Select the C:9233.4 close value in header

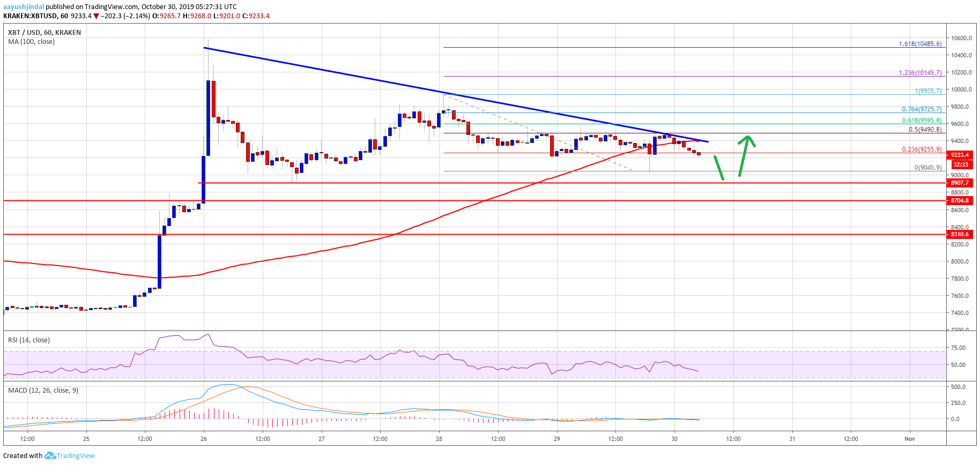coord(256,16)
